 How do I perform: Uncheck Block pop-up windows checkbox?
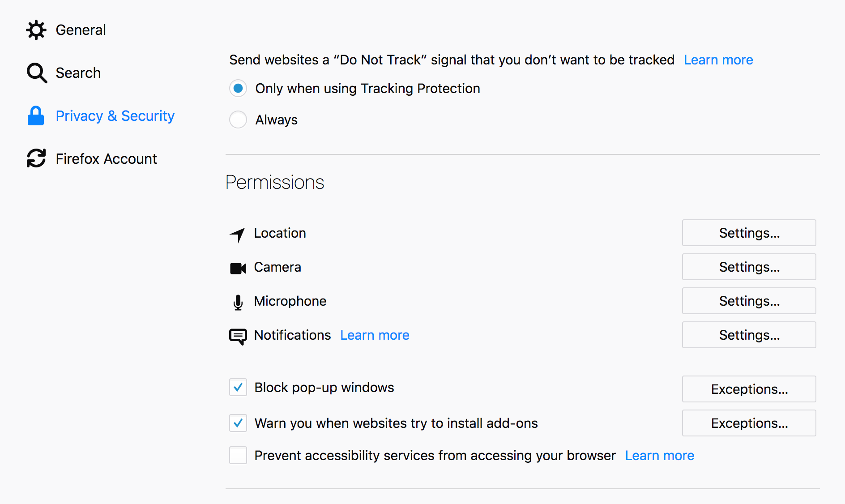tap(238, 387)
